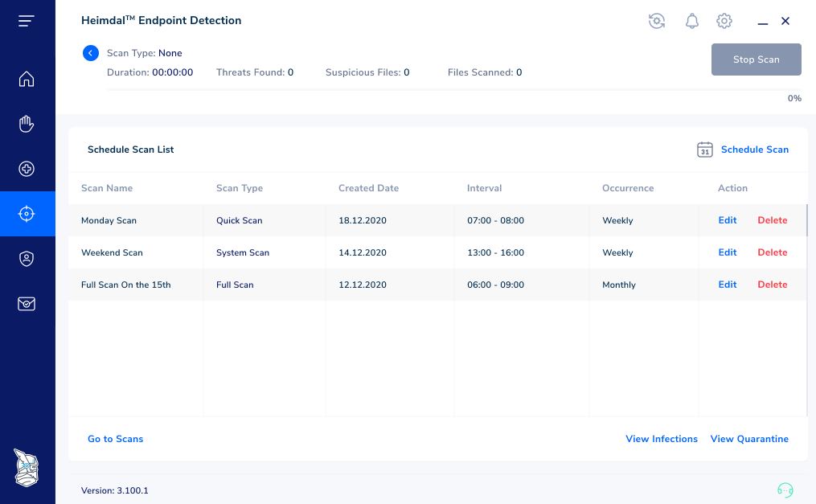Screen dimensions: 816x504
Task: Click the Heimdal viking mascot logo
Action: pos(26,468)
